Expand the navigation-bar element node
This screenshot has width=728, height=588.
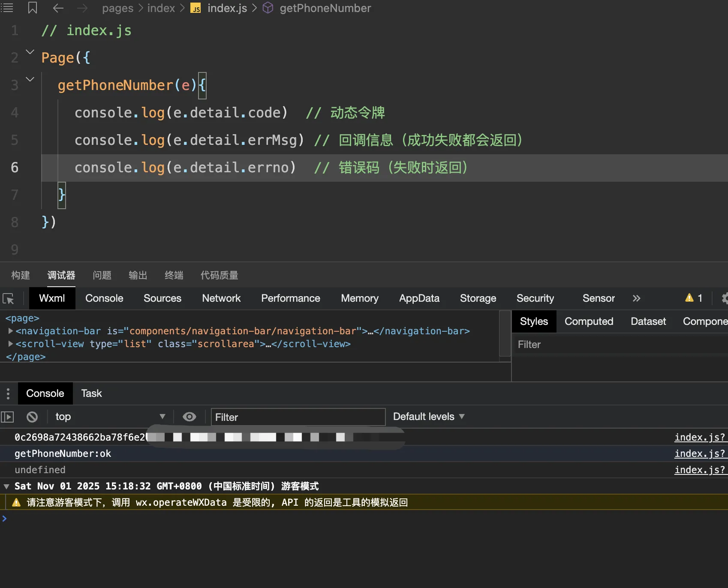pyautogui.click(x=10, y=331)
